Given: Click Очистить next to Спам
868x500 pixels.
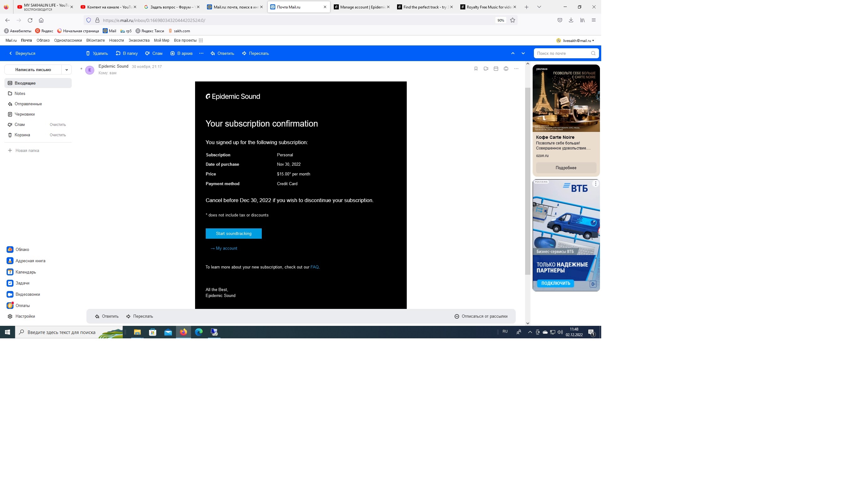Looking at the screenshot, I should pyautogui.click(x=58, y=125).
